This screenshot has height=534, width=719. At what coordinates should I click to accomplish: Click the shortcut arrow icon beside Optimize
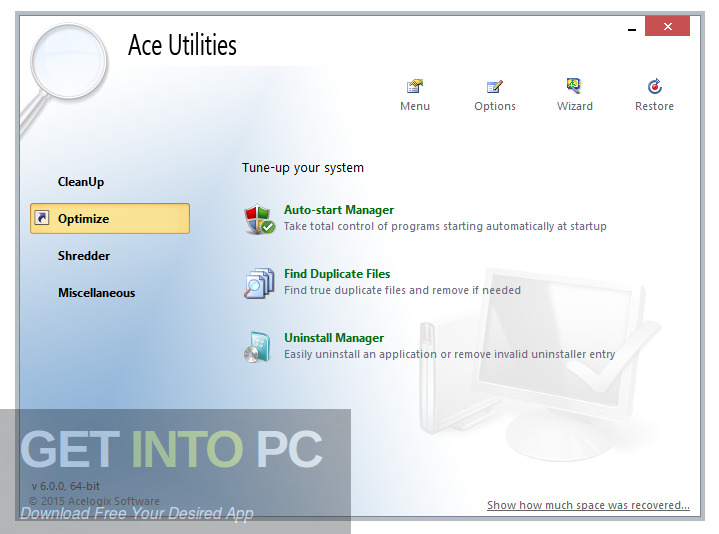tap(42, 218)
